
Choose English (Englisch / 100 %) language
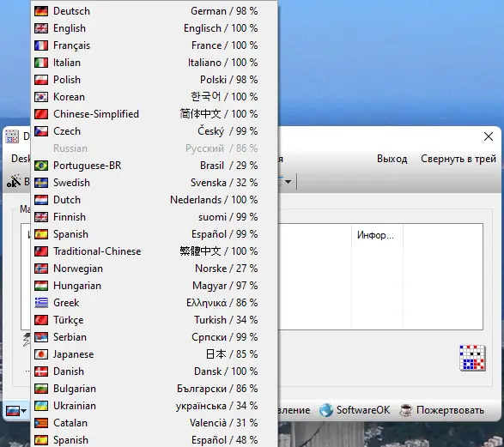coord(154,28)
